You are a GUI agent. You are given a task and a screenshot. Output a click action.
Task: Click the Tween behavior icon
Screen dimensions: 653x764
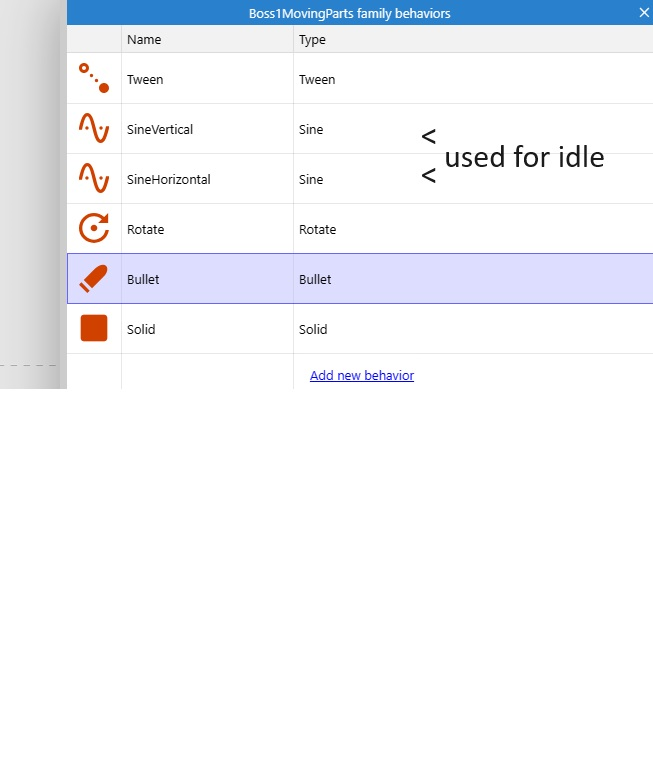[x=94, y=79]
